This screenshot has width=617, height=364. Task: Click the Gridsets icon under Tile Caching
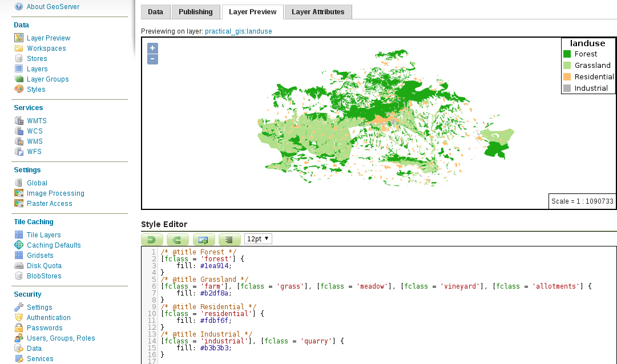pos(19,256)
